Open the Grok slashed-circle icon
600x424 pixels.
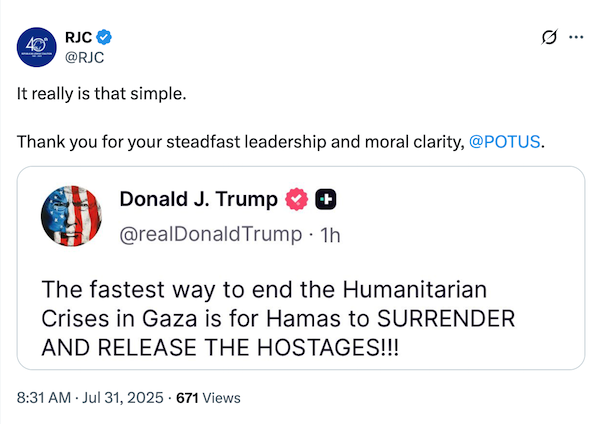coord(547,37)
